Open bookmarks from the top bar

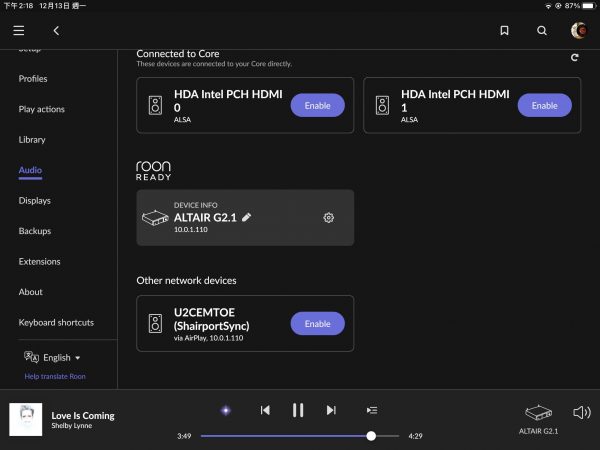pyautogui.click(x=504, y=31)
